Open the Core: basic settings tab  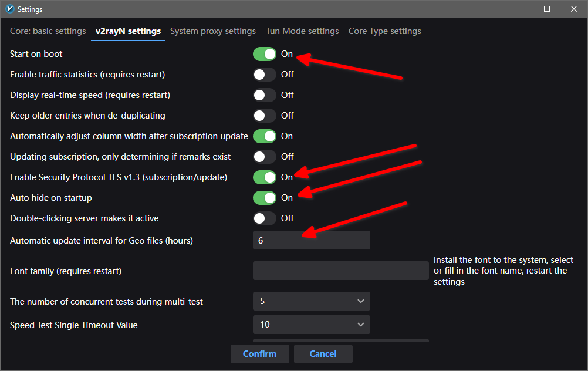48,31
